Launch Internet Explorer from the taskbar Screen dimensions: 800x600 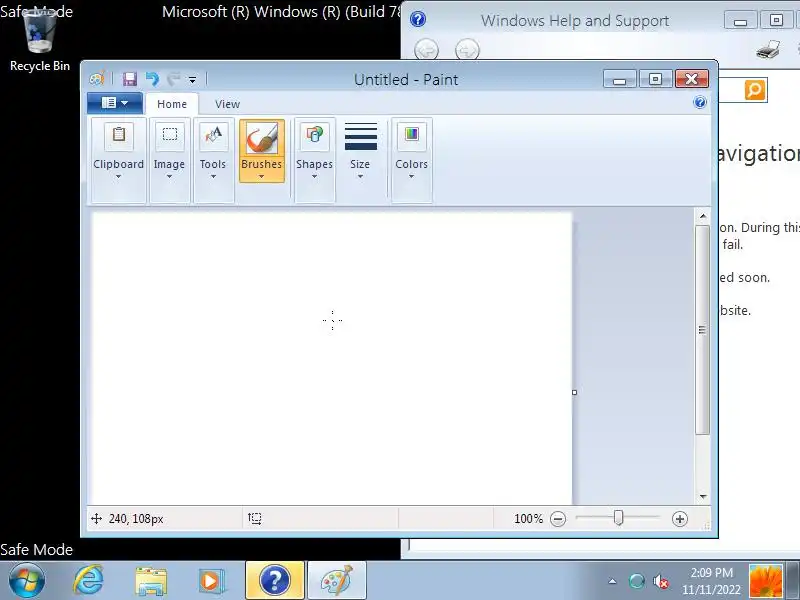pos(89,581)
